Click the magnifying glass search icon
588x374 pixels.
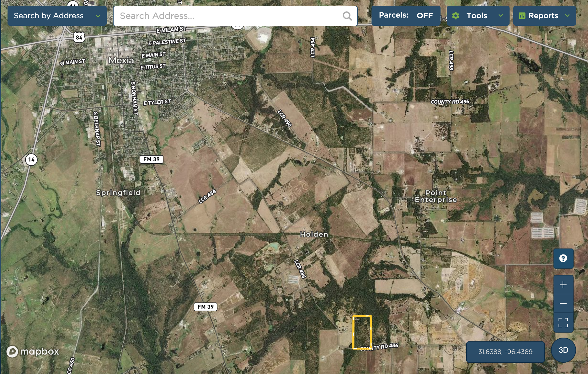(347, 16)
